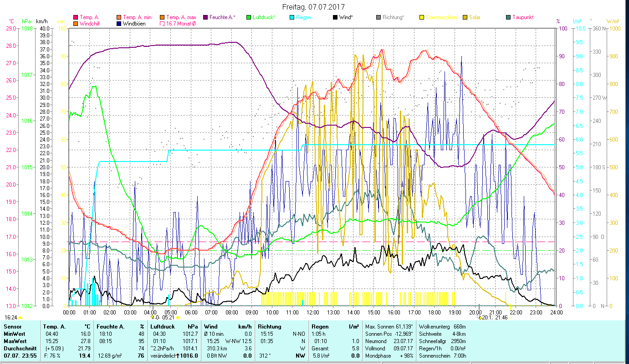Screen dimensions: 629x364
Task: Click the 'N-NO' direction value
Action: click(x=299, y=334)
